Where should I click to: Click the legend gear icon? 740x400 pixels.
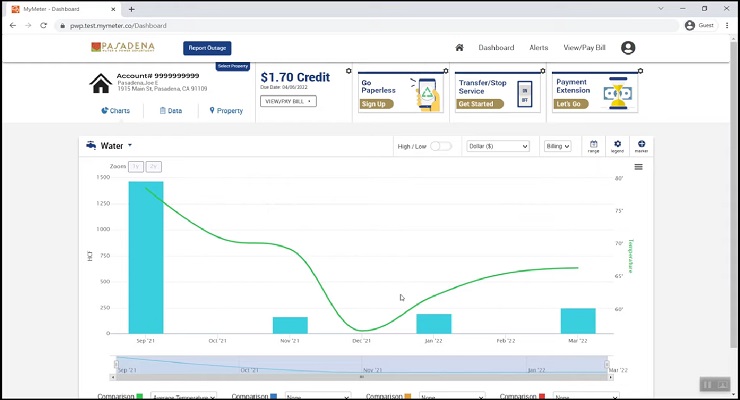[617, 146]
